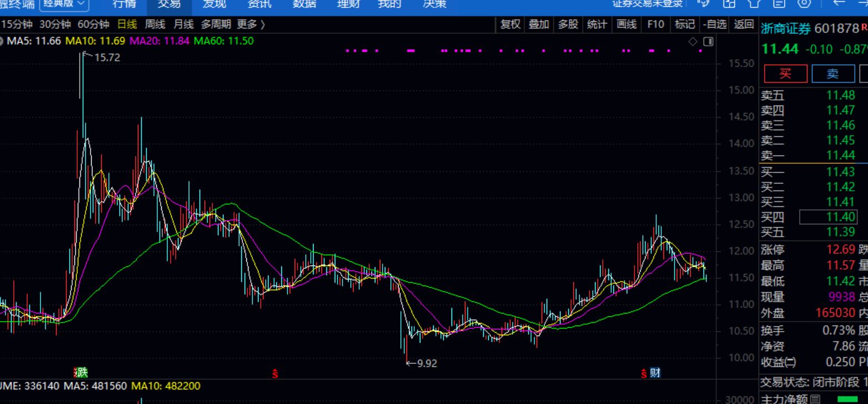Click the 多股 multi-stock button
The height and width of the screenshot is (404, 868).
pos(568,24)
